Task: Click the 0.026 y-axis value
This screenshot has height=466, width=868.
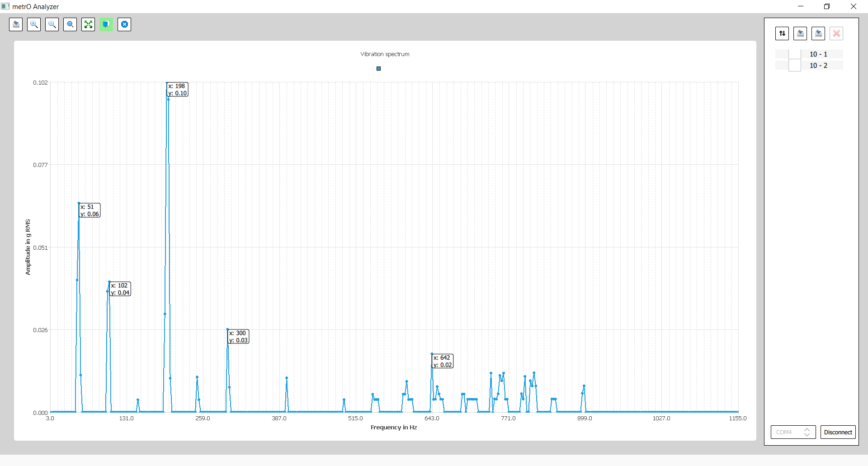Action: (40, 330)
